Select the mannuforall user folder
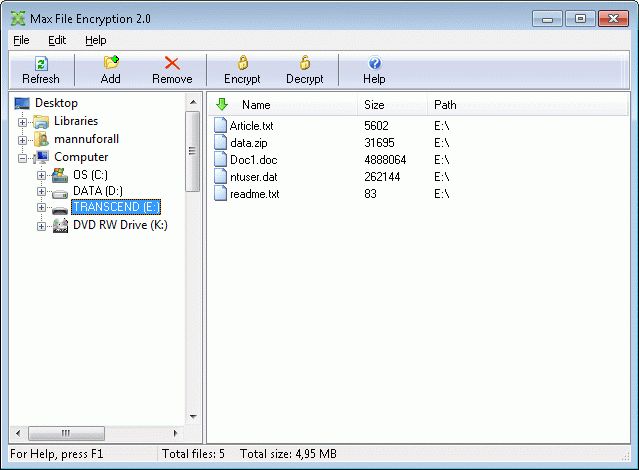 [x=86, y=139]
